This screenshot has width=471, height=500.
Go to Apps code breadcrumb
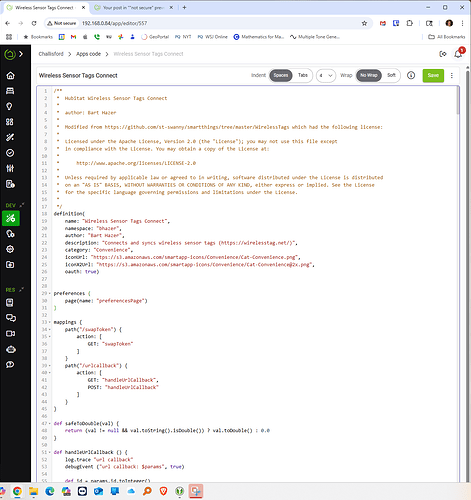(x=88, y=54)
